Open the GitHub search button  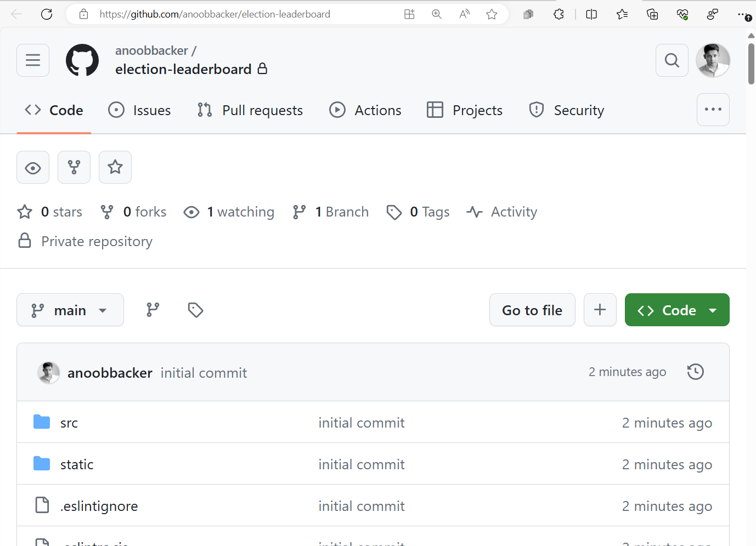click(x=672, y=60)
